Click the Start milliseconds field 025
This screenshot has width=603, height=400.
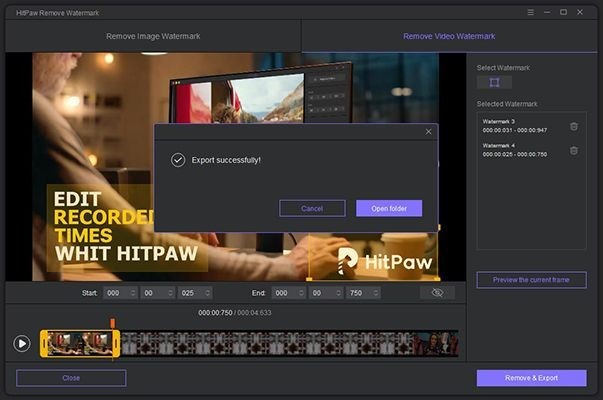(191, 293)
